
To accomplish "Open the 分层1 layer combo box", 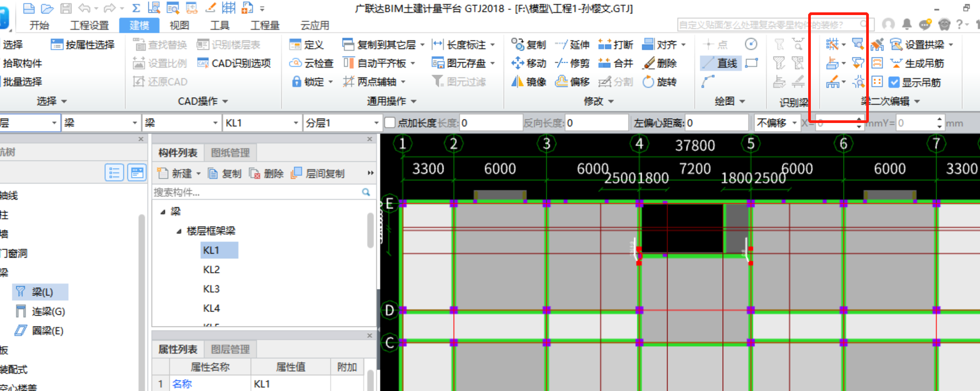I will point(343,123).
